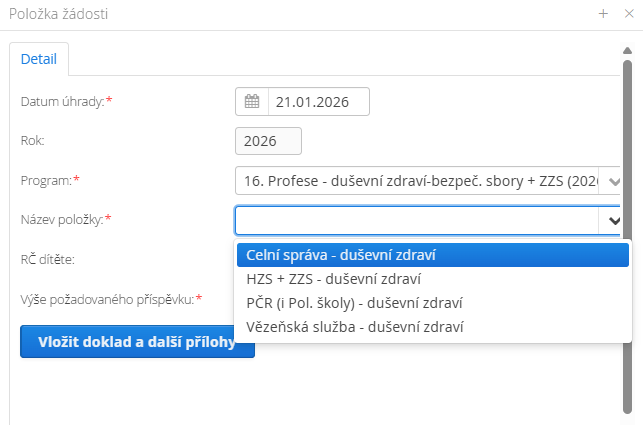Click the plus icon in dialog header
The width and height of the screenshot is (643, 425).
coord(603,14)
